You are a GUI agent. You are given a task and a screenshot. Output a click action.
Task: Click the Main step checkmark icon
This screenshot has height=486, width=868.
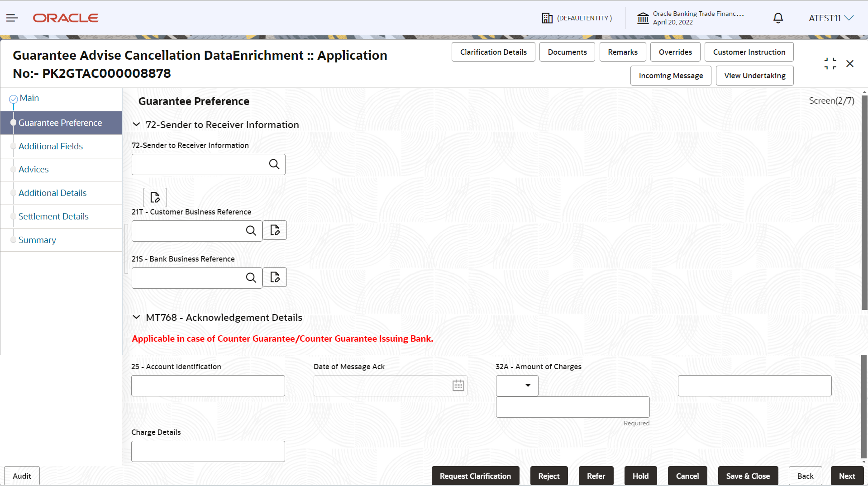[14, 99]
